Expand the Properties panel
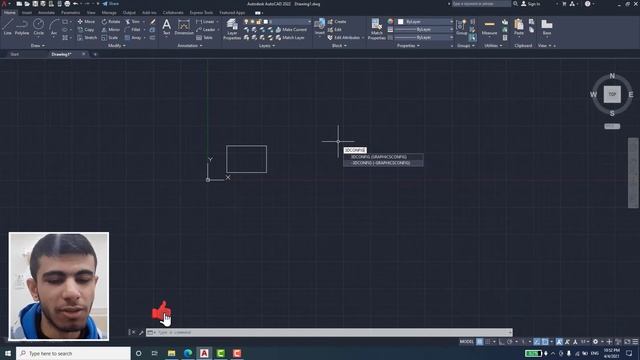Image resolution: width=640 pixels, height=360 pixels. 408,46
